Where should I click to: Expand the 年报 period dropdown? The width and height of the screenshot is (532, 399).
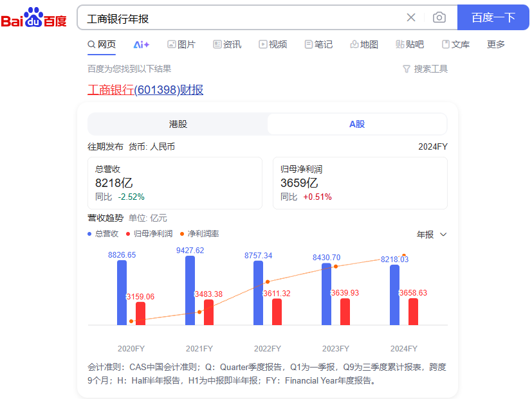point(432,235)
